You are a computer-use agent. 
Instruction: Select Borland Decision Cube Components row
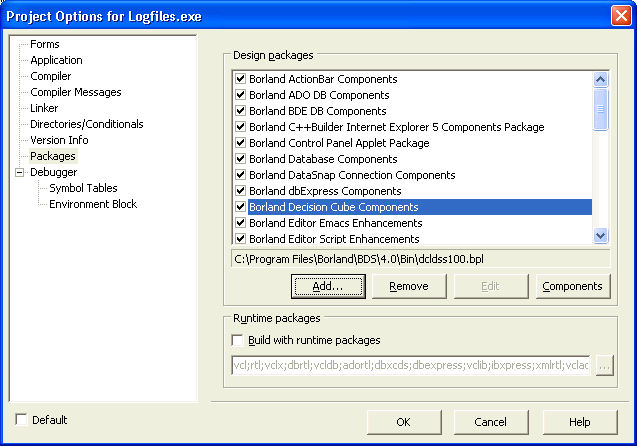420,207
